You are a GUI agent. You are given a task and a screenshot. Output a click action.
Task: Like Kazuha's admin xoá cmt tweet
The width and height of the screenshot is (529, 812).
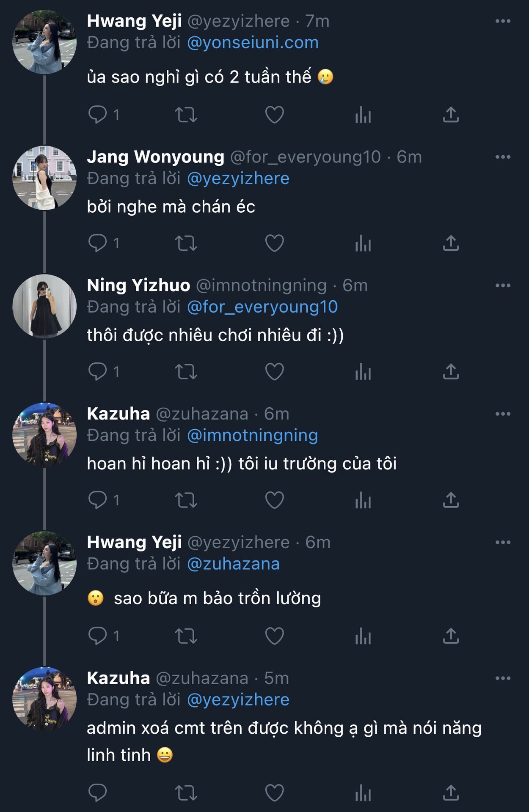pyautogui.click(x=274, y=793)
